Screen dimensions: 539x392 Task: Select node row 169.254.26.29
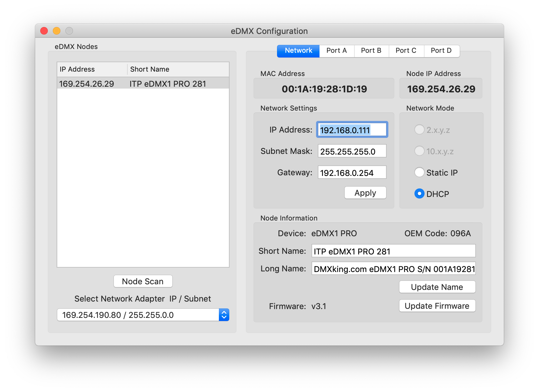143,84
